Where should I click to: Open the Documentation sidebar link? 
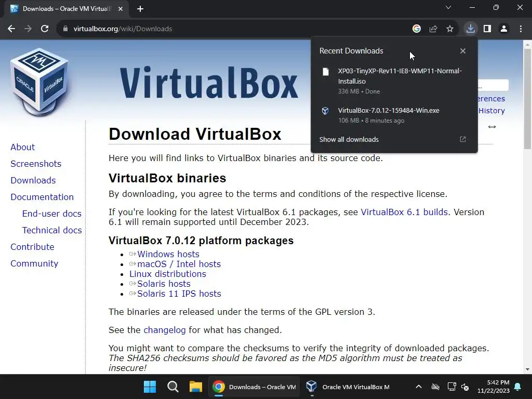pos(42,197)
